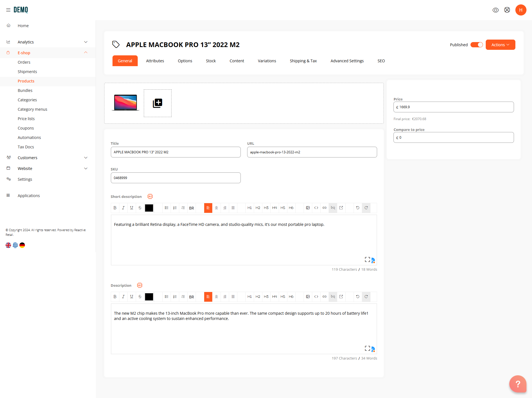The height and width of the screenshot is (398, 532).
Task: Click the AI generate icon beside Short description
Action: [x=150, y=197]
